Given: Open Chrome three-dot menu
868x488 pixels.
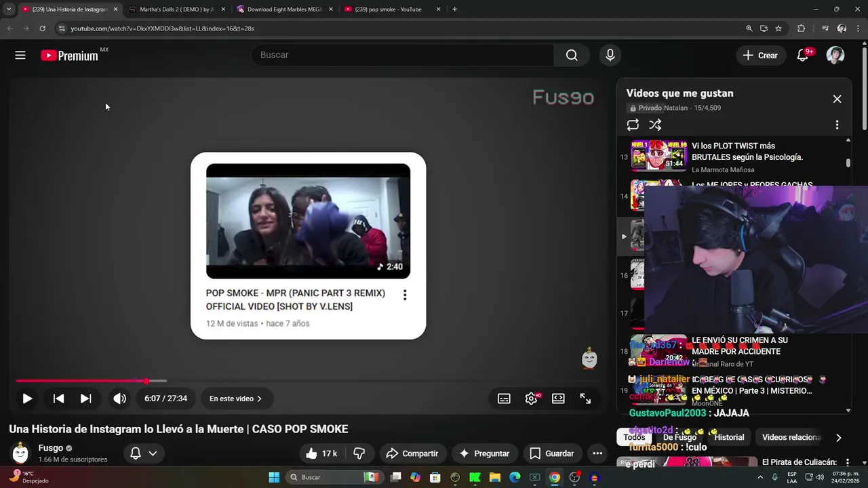Looking at the screenshot, I should (x=858, y=28).
